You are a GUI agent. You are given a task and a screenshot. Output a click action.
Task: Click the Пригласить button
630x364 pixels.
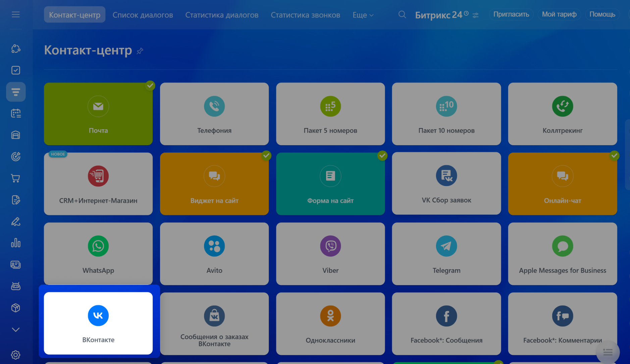tap(511, 14)
